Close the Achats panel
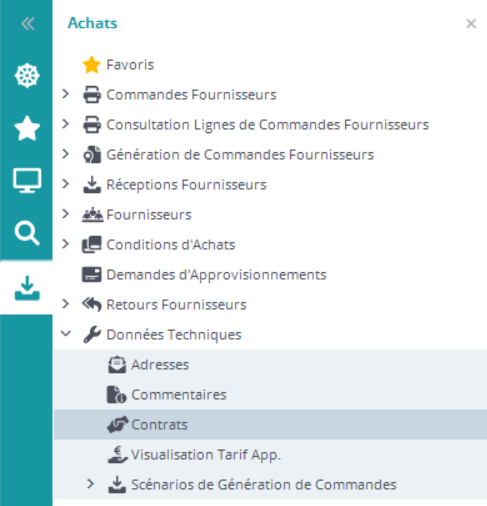This screenshot has width=487, height=506. (x=471, y=24)
